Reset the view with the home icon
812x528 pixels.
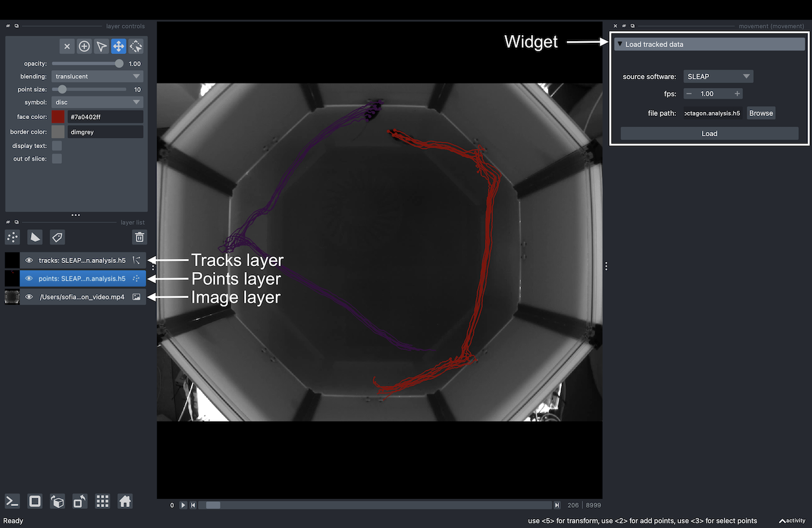pos(125,501)
